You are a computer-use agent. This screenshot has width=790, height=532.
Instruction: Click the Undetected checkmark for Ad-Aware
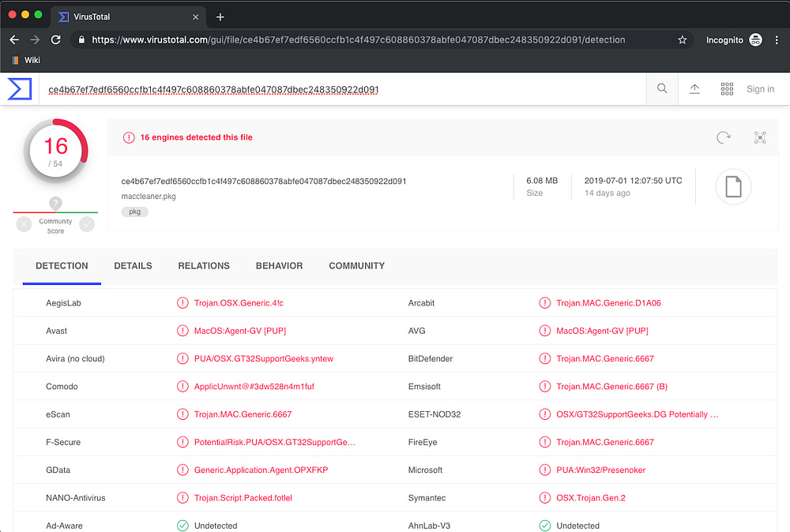pyautogui.click(x=182, y=526)
